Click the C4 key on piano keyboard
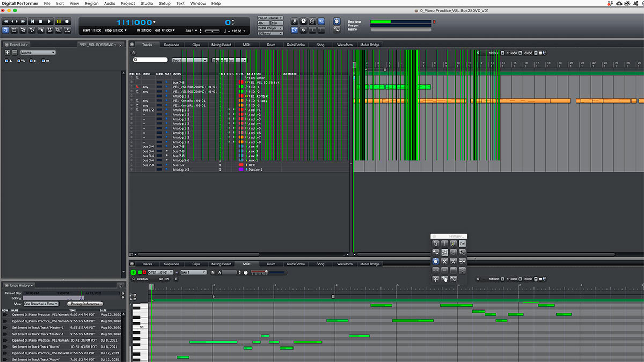 141,327
